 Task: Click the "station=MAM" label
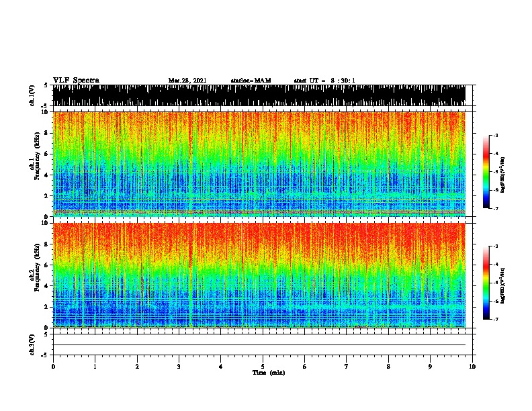(251, 81)
